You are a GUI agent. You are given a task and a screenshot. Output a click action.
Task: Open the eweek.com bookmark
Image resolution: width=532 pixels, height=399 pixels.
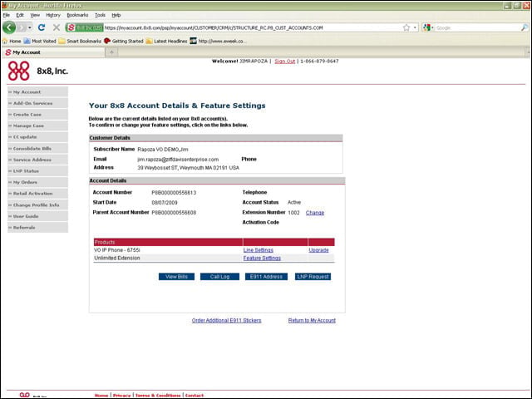pos(218,41)
